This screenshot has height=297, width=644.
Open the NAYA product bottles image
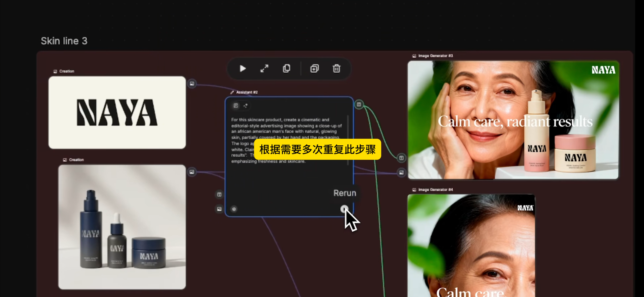[x=122, y=227]
